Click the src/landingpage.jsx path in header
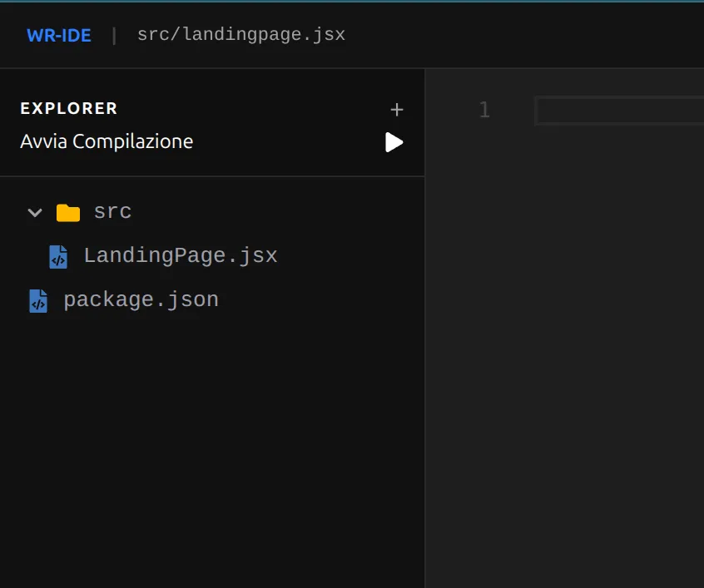Screen dimensions: 704x588 240,35
